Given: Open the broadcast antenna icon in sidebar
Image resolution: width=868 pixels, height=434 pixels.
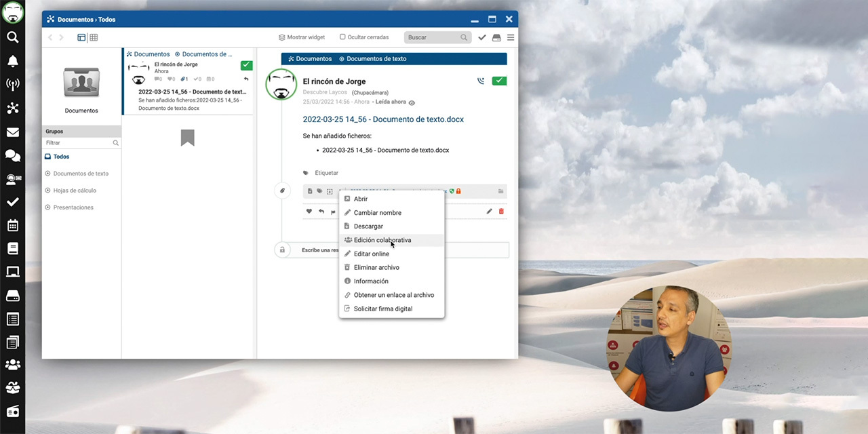Looking at the screenshot, I should [x=12, y=85].
